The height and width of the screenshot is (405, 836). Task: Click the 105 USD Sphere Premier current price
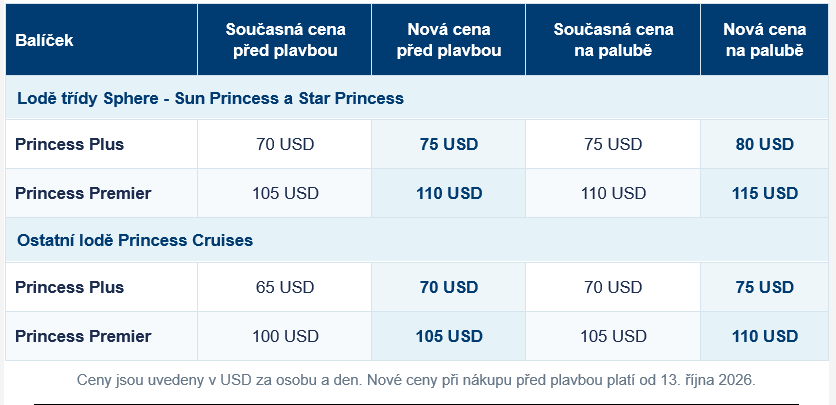coord(285,193)
